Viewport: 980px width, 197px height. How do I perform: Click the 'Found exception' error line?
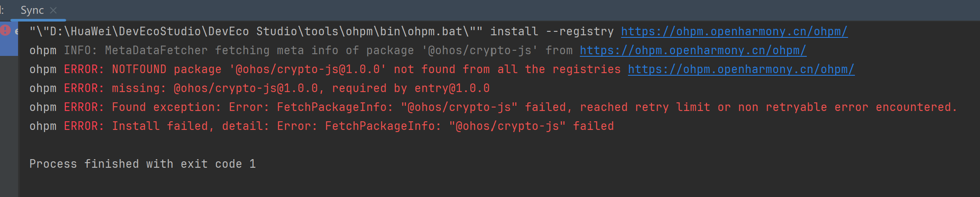(x=493, y=107)
